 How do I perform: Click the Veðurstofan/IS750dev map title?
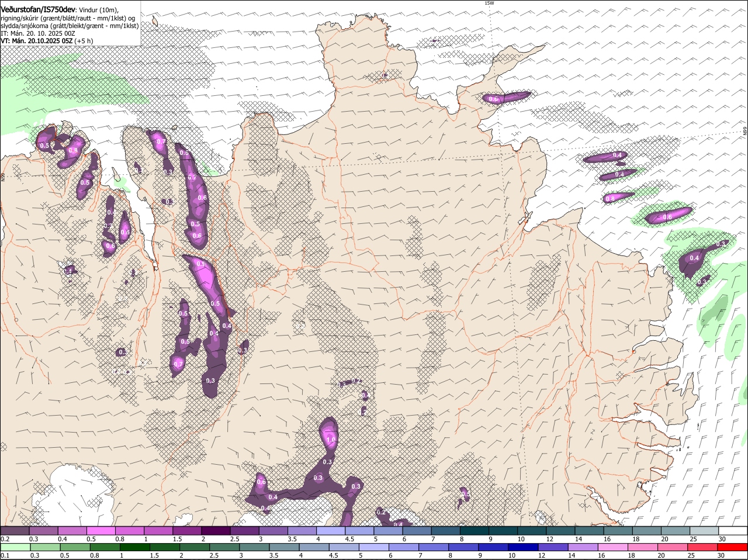tap(38, 9)
